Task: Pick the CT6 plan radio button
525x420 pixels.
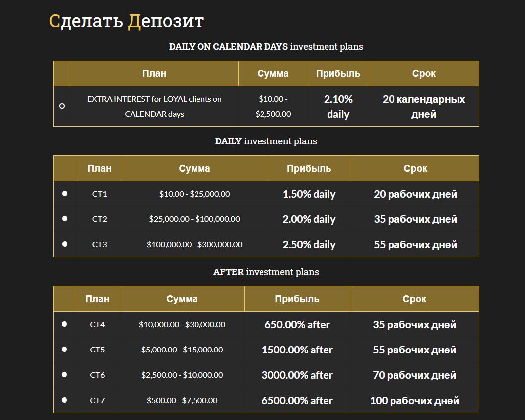Action: [64, 375]
